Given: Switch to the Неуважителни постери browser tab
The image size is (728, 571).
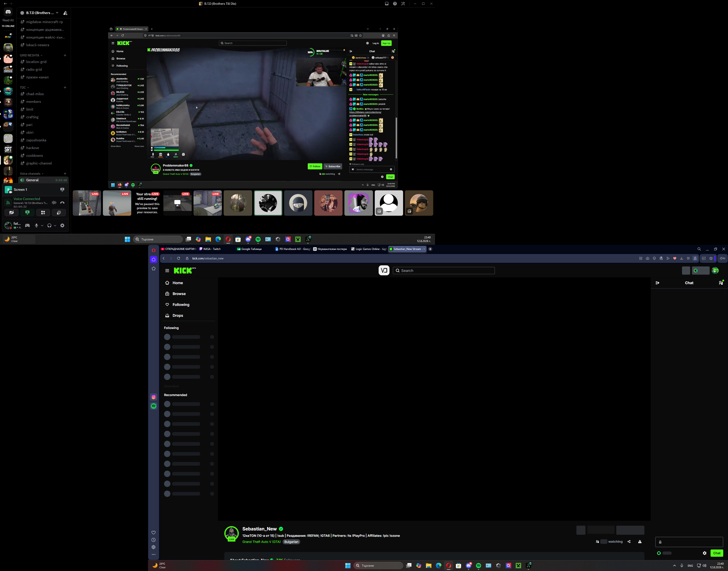Looking at the screenshot, I should [x=331, y=249].
